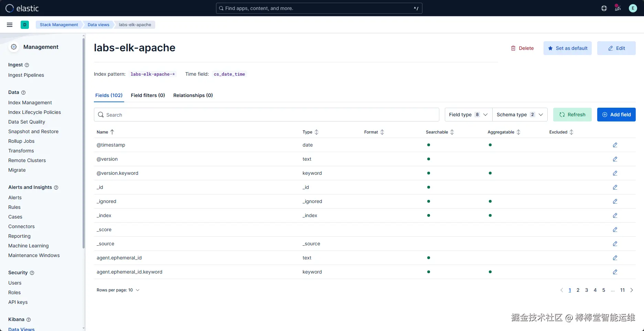Sort fields by Aggregatable column
This screenshot has height=331, width=644.
point(504,132)
